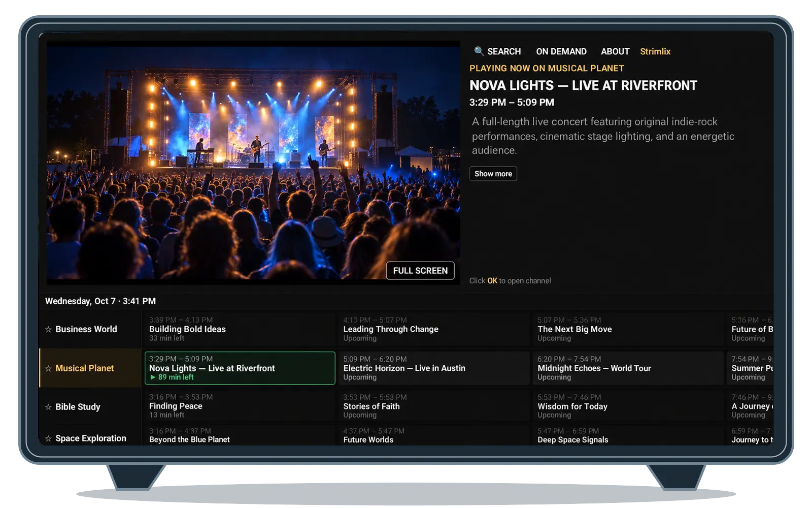This screenshot has width=812, height=508.
Task: Open Nova Lights — Live at Riverfront listing
Action: (x=240, y=368)
